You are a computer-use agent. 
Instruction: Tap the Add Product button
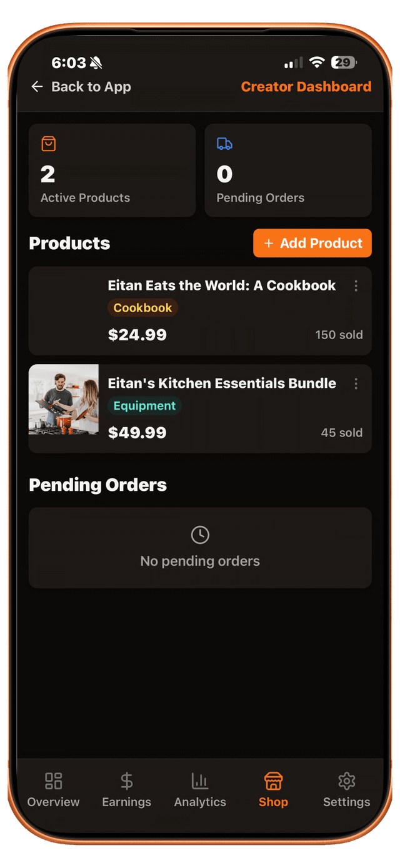312,243
